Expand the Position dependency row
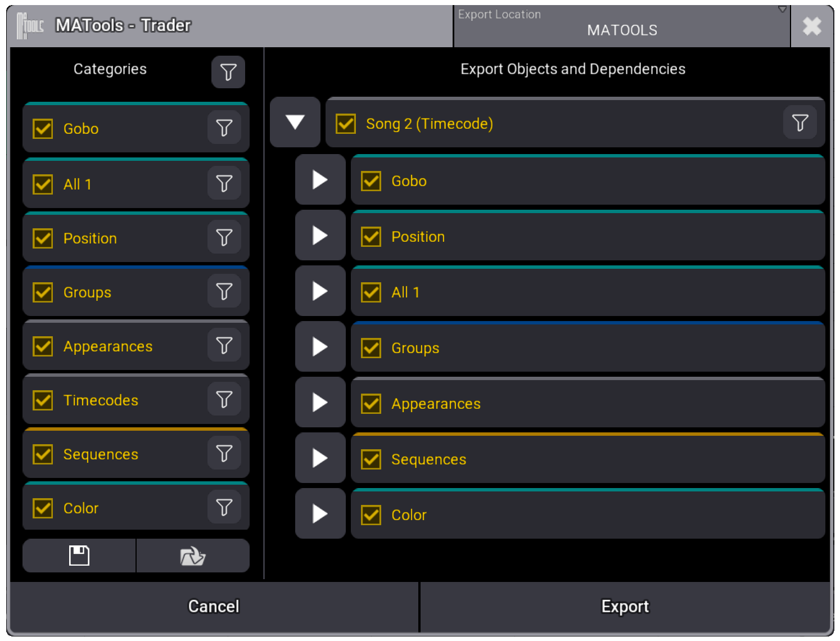The height and width of the screenshot is (641, 840). (x=320, y=235)
